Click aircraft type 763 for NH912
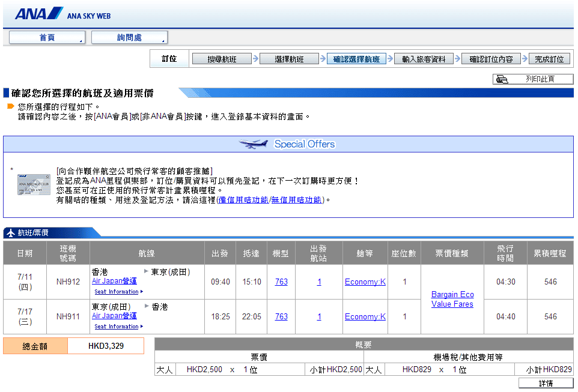 pyautogui.click(x=281, y=282)
